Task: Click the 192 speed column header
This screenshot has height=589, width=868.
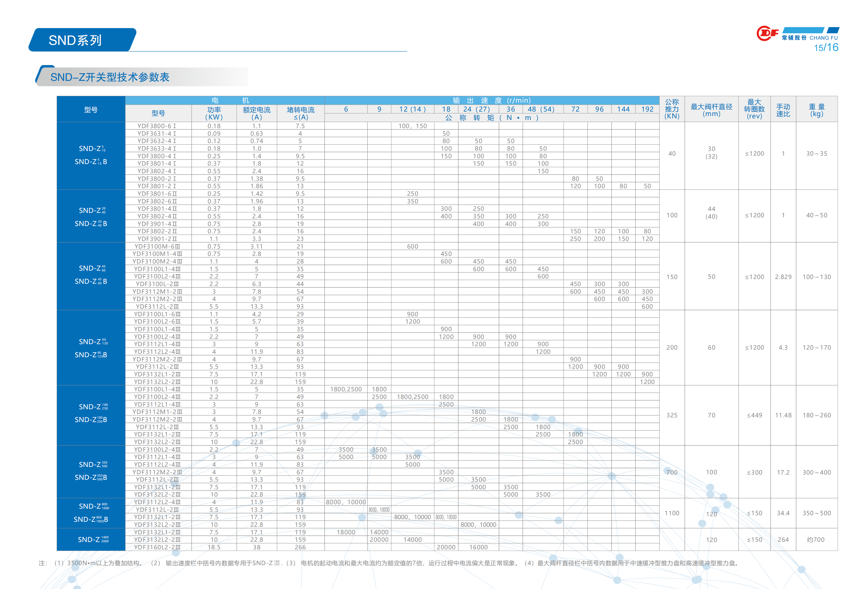Action: (647, 109)
